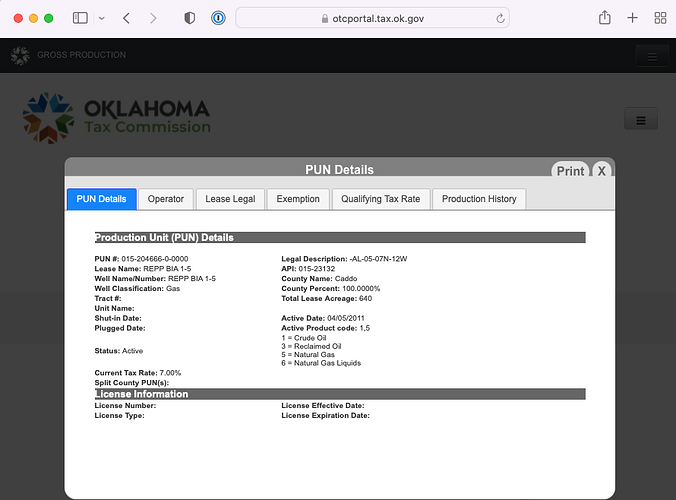Viewport: 676px width, 500px height.
Task: Click the PUN # value 015-204666-0-0000
Action: (155, 259)
